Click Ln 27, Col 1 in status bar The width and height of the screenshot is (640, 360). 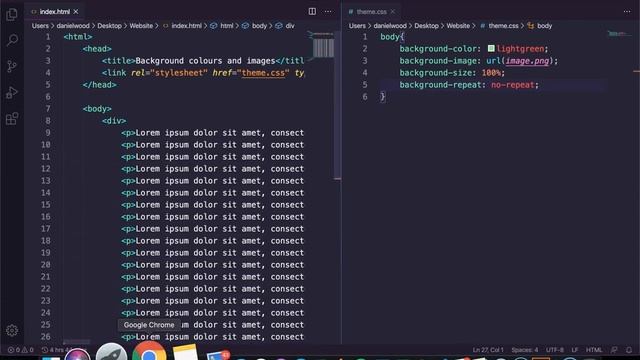click(x=488, y=350)
